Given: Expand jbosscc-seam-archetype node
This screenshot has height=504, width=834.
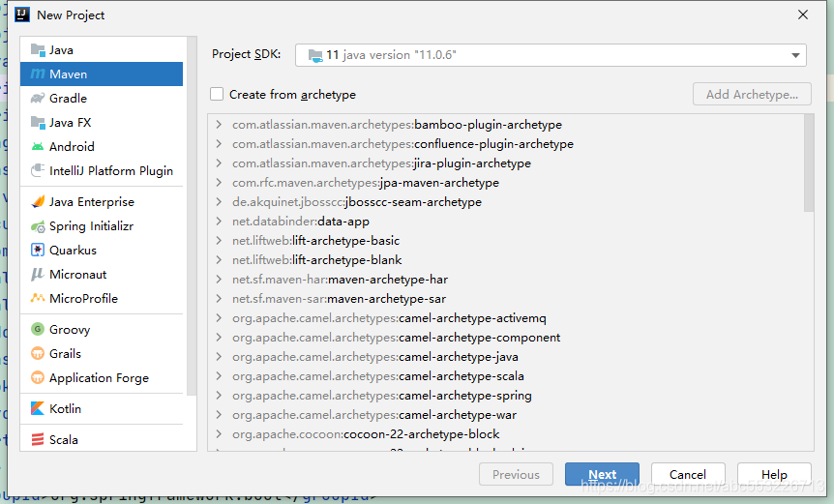Looking at the screenshot, I should click(x=219, y=202).
